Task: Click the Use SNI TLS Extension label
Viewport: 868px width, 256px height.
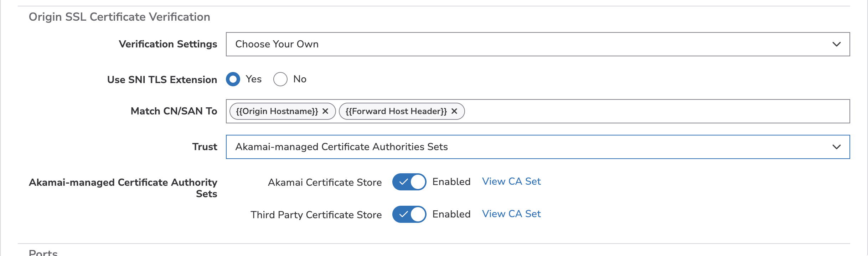Action: [x=162, y=80]
